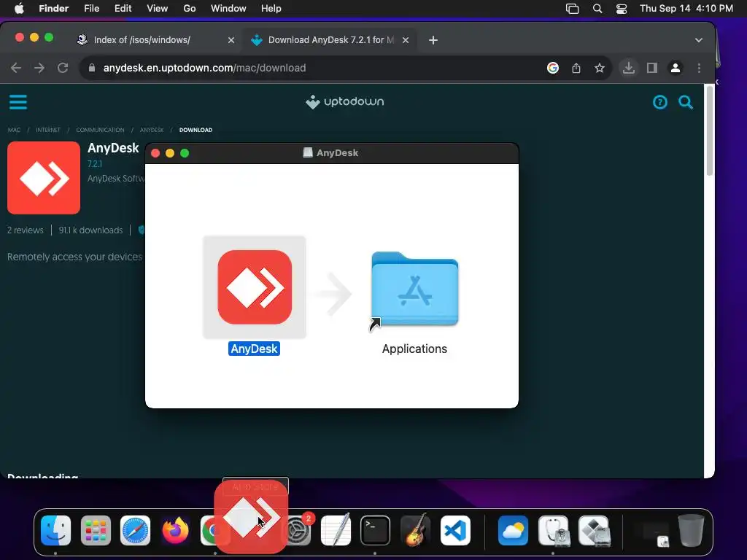Open the View menu
This screenshot has width=747, height=560.
158,9
